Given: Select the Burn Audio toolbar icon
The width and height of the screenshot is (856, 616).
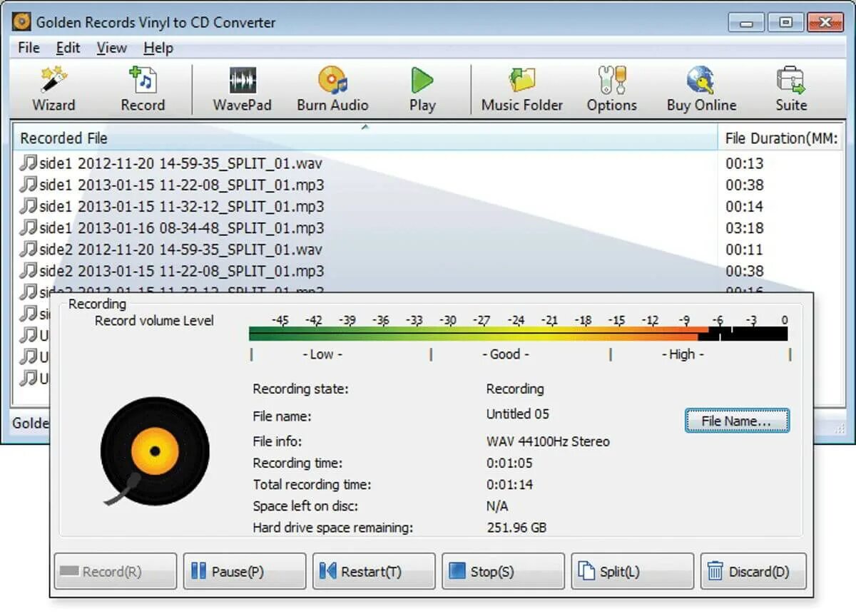Looking at the screenshot, I should pos(332,89).
